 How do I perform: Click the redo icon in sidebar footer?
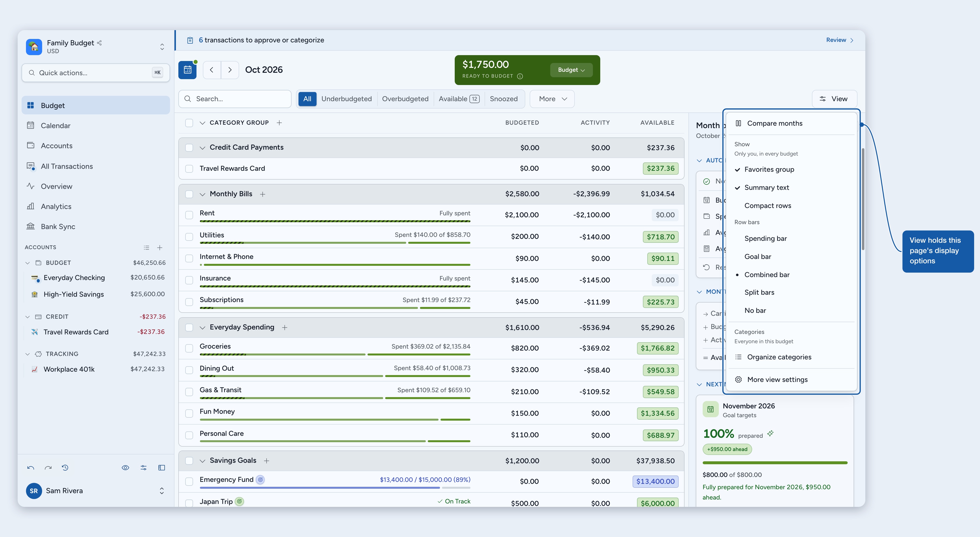(48, 468)
